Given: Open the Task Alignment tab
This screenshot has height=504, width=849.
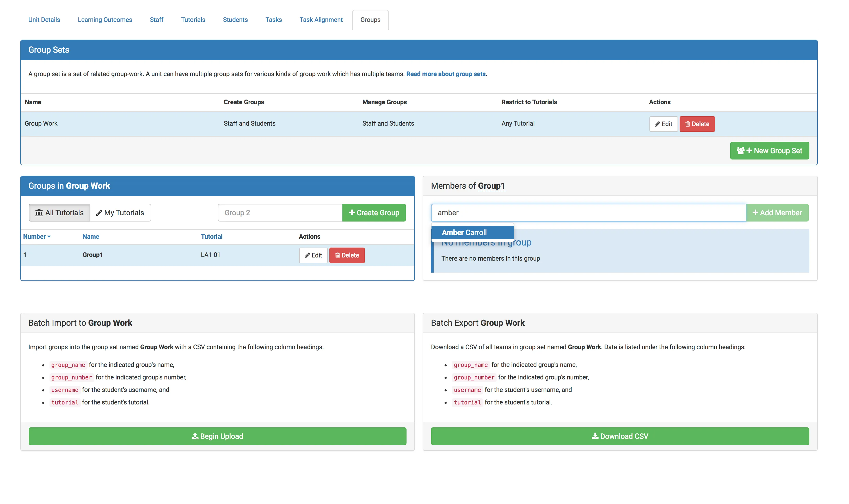Looking at the screenshot, I should coord(321,20).
